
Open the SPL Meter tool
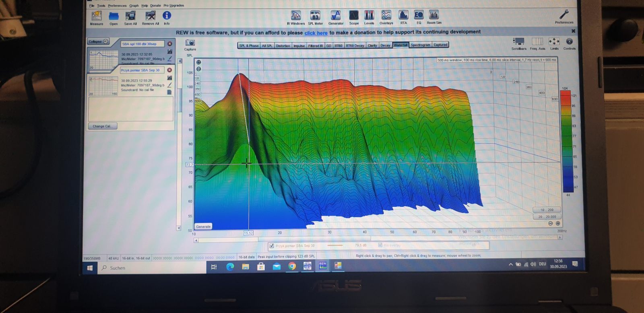316,15
